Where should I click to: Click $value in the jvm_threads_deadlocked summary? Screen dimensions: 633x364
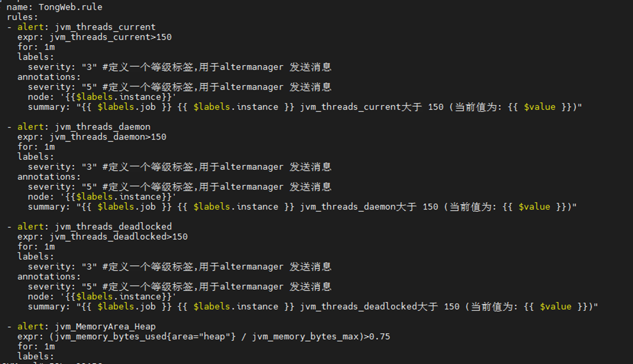point(556,307)
